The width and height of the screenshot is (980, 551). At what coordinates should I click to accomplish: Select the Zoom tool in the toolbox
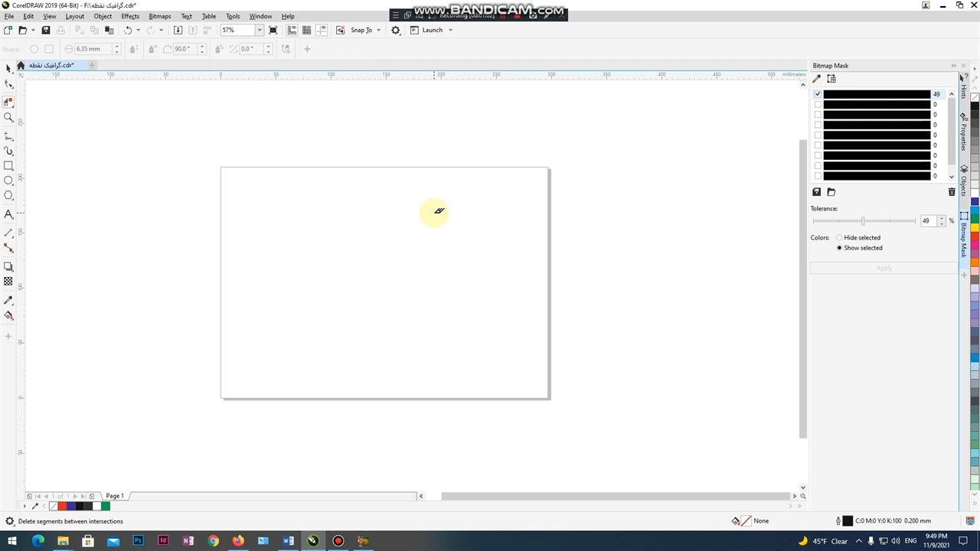coord(8,118)
